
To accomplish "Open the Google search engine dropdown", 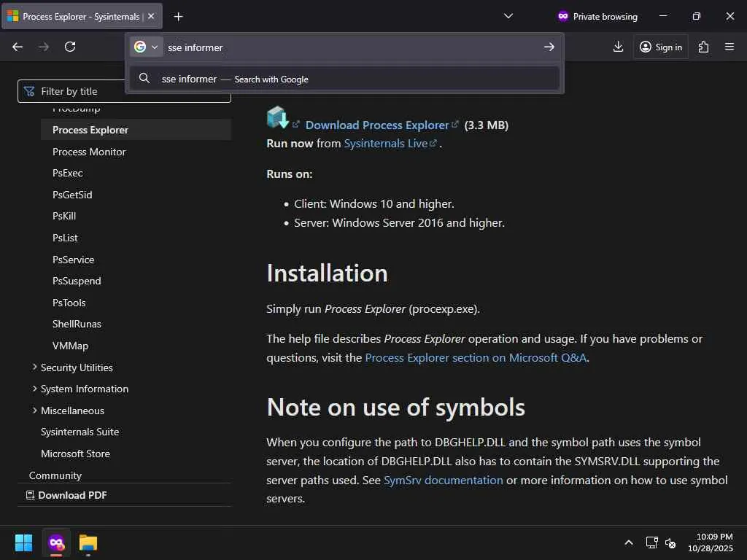I will point(146,47).
